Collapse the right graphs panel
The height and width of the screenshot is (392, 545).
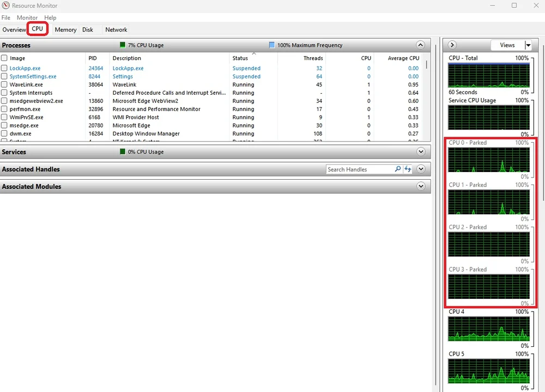(452, 45)
